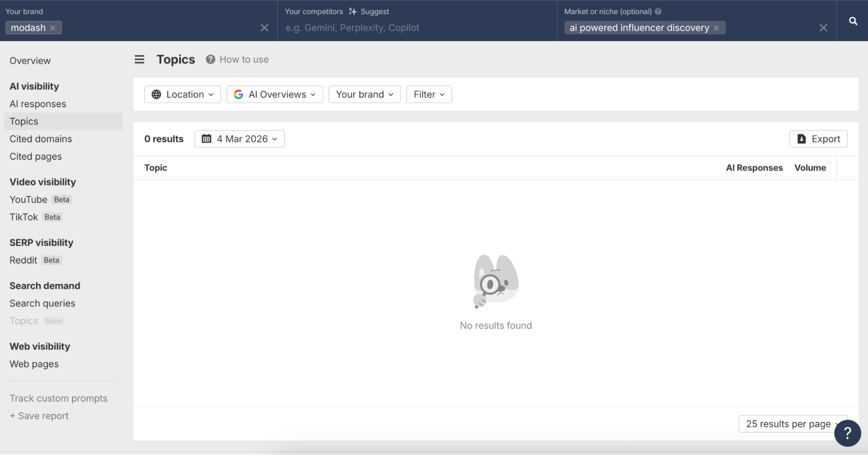Viewport: 868px width, 455px height.
Task: Click the AI visibility section heading
Action: (34, 86)
